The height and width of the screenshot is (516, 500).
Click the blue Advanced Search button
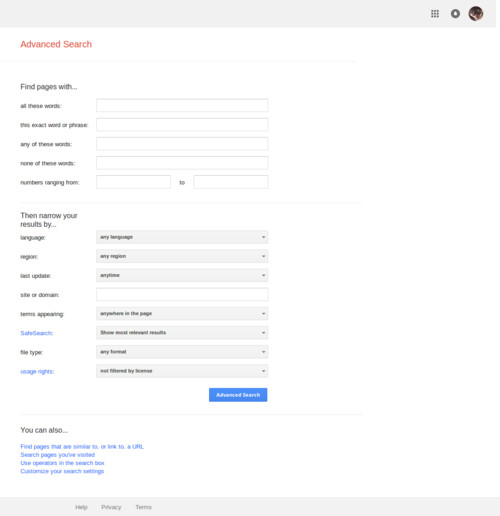tap(238, 395)
